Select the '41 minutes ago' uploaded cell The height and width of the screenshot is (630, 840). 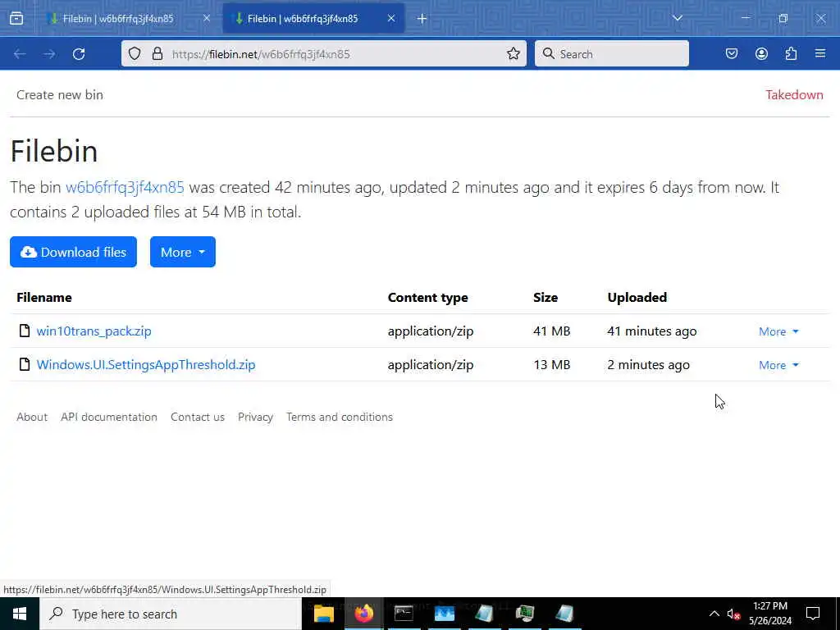click(652, 331)
